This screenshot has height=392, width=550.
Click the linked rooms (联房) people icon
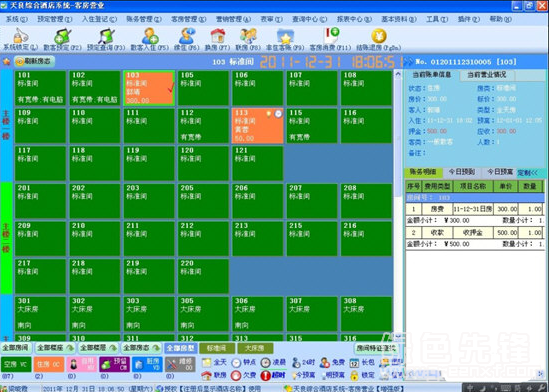(248, 36)
